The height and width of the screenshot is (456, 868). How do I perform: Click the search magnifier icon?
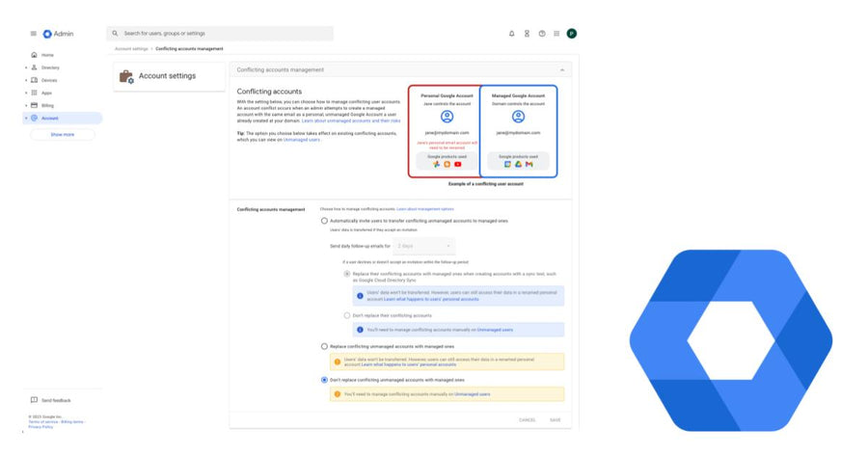pos(115,33)
